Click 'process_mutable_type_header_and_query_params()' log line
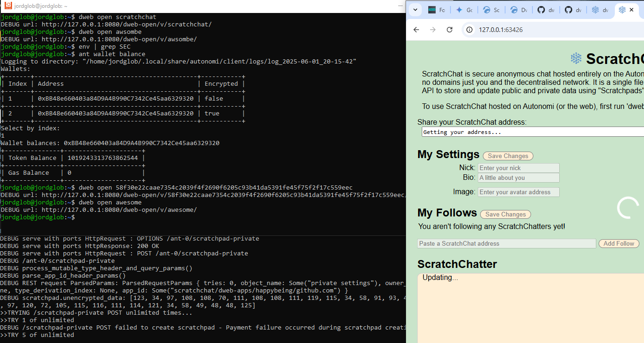 (x=96, y=268)
